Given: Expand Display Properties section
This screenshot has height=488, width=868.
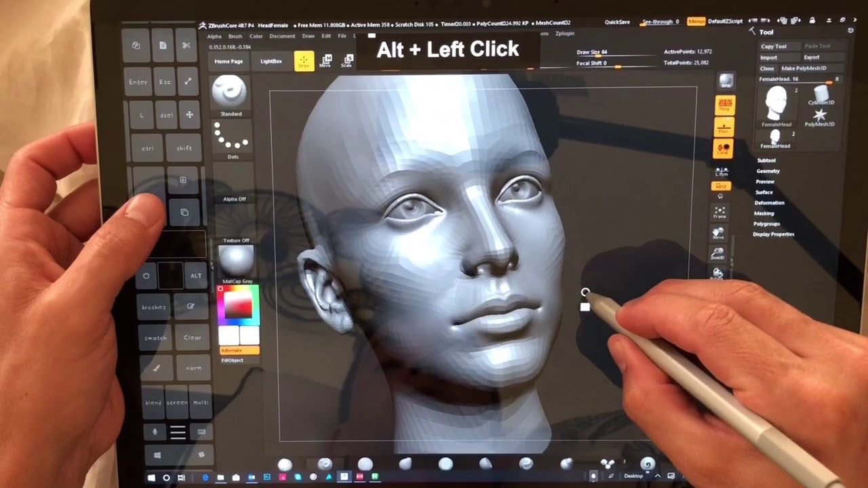Looking at the screenshot, I should [773, 235].
